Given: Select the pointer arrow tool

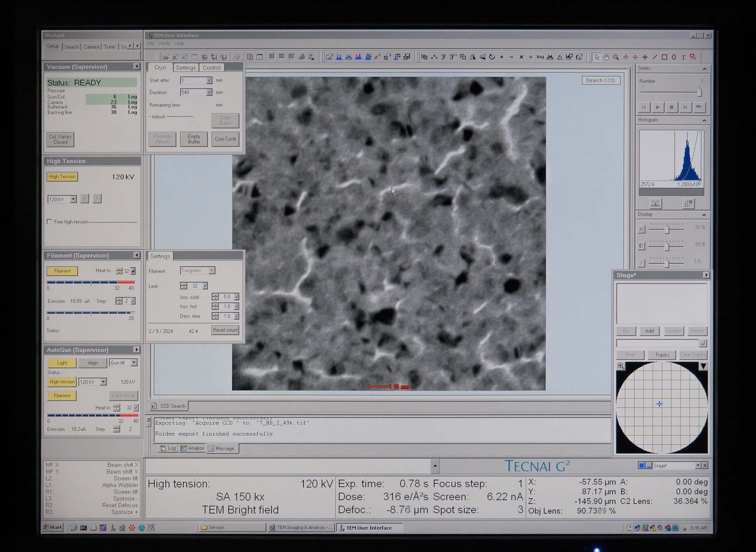Looking at the screenshot, I should pos(597,57).
